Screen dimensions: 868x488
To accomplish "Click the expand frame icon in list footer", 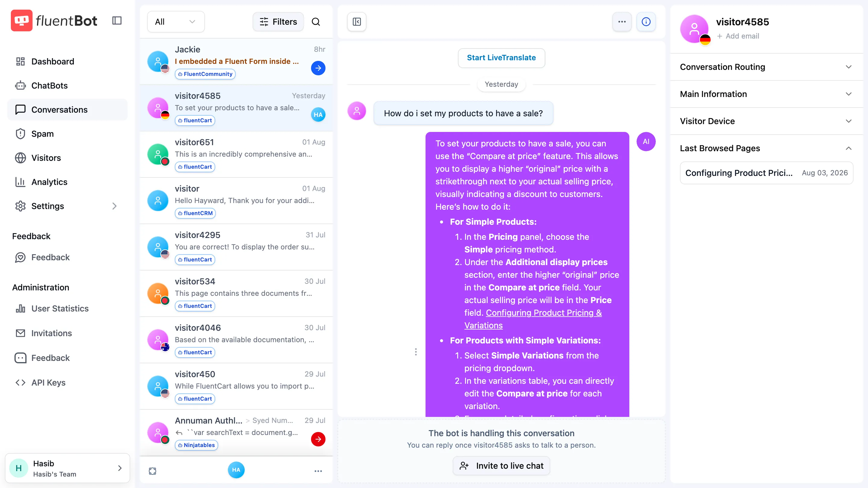I will pos(153,471).
